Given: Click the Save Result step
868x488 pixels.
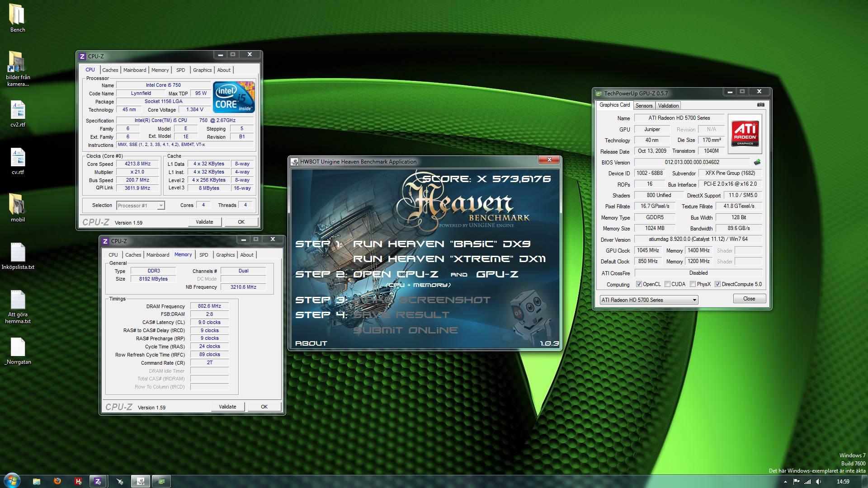Looking at the screenshot, I should click(401, 315).
